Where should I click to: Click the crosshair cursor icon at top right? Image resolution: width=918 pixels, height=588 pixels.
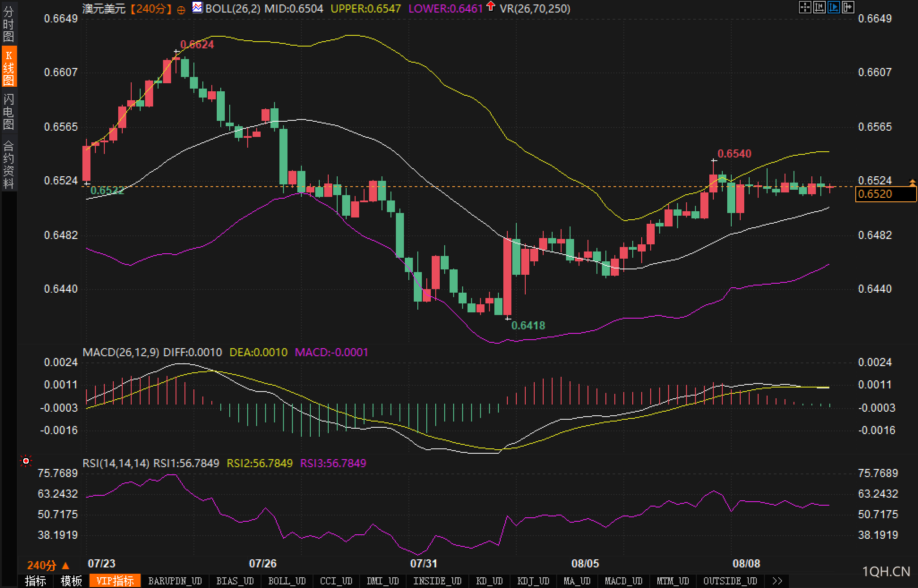805,7
